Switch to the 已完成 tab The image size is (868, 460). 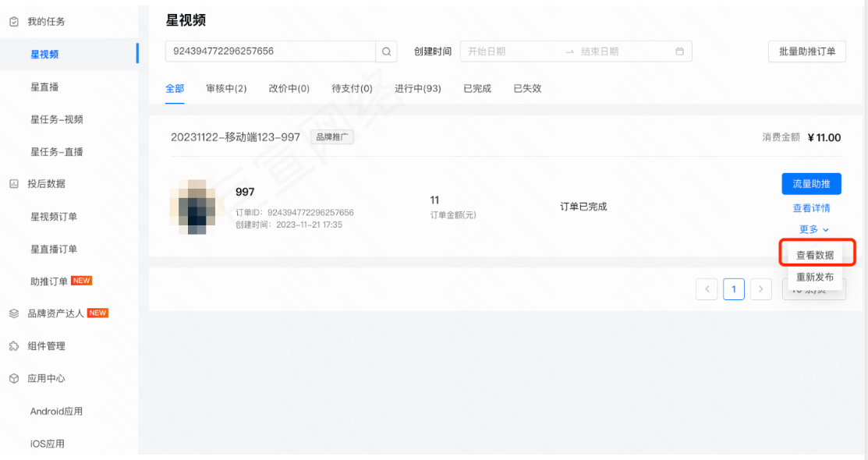tap(477, 89)
